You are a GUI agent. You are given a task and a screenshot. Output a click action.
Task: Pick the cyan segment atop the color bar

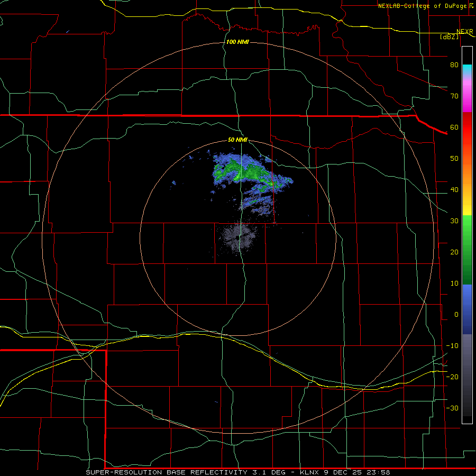(x=467, y=70)
